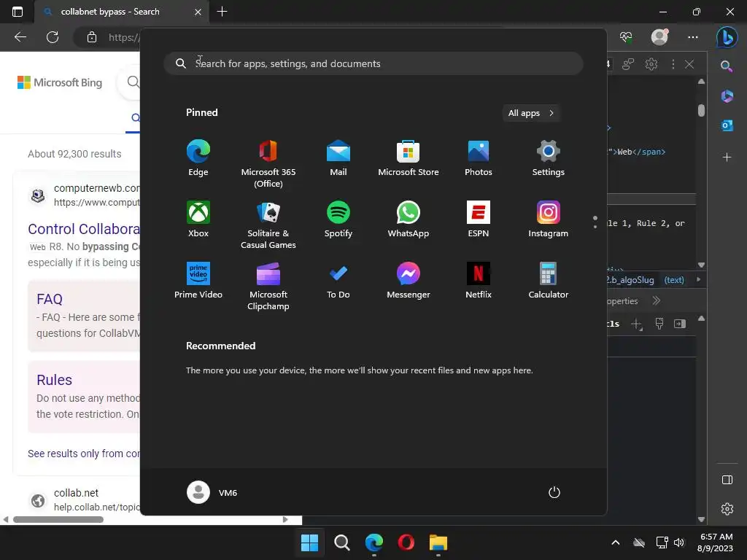Add a new item to Edge sidebar
This screenshot has height=560, width=747.
(x=727, y=157)
